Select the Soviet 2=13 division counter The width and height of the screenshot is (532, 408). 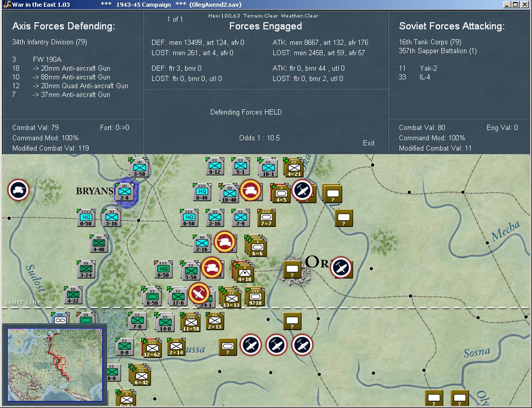[x=215, y=321]
